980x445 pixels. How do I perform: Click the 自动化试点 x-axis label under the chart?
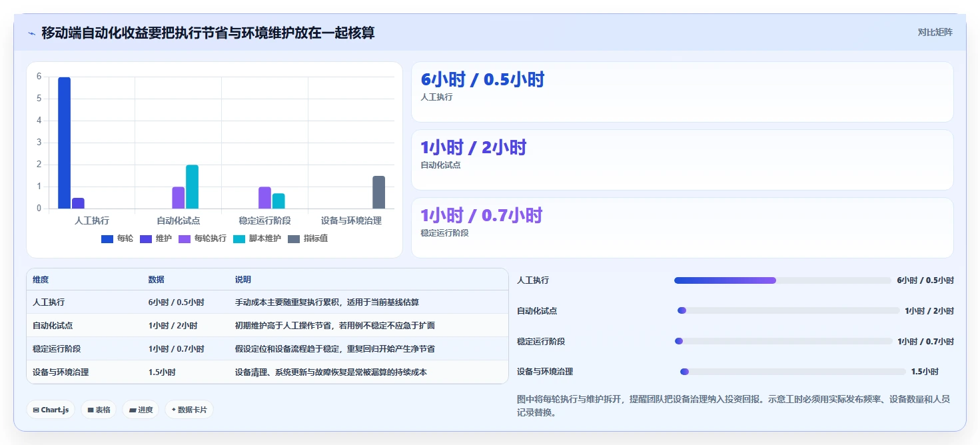tap(179, 221)
